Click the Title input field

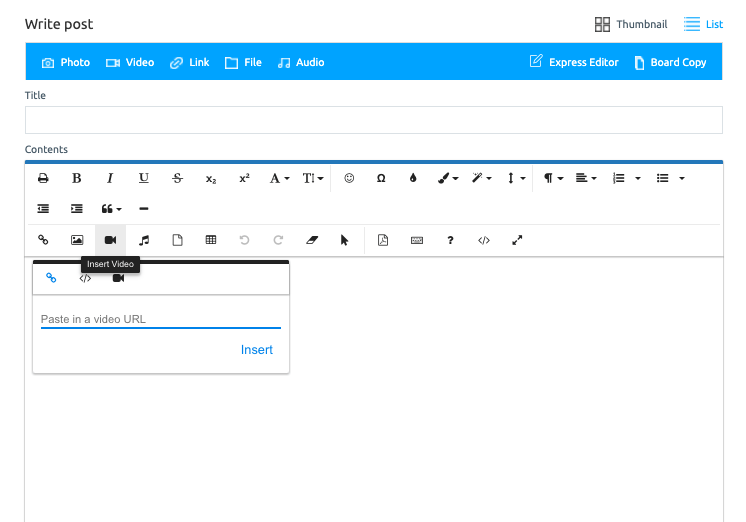click(x=373, y=120)
